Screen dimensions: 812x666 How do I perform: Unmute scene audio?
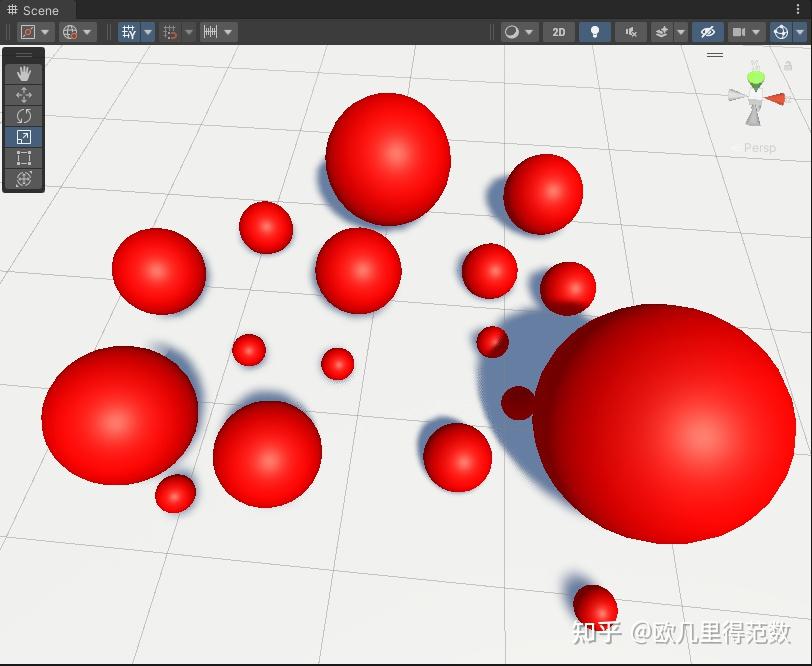630,31
